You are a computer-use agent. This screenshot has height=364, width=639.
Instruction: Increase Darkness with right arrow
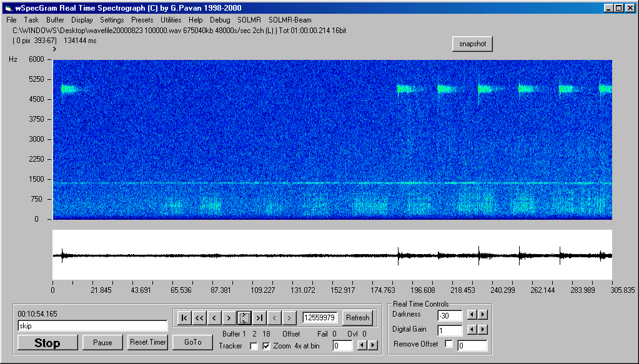482,314
